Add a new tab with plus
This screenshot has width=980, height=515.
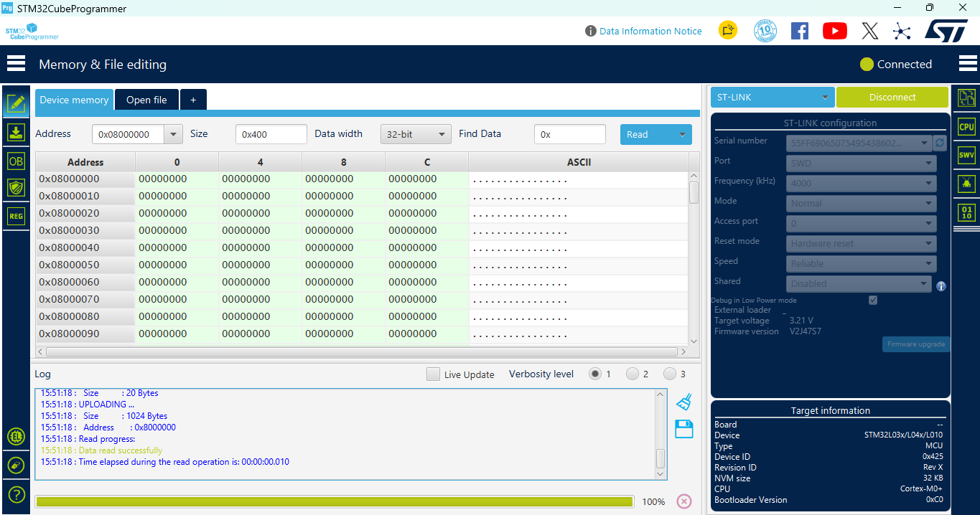(193, 100)
